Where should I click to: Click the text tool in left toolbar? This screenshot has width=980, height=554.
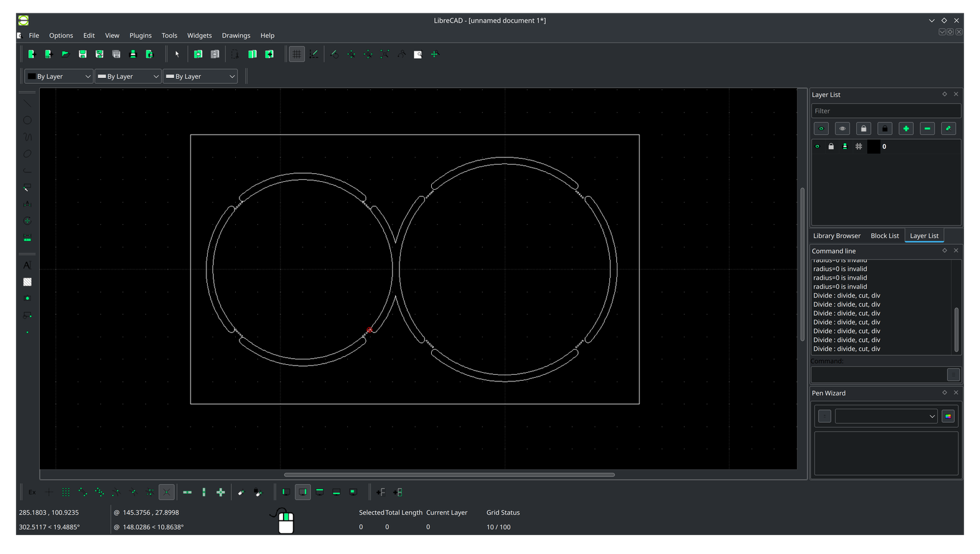click(27, 265)
